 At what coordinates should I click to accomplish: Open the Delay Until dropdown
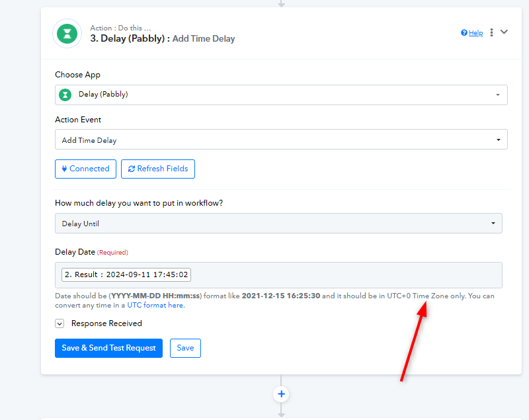(278, 224)
